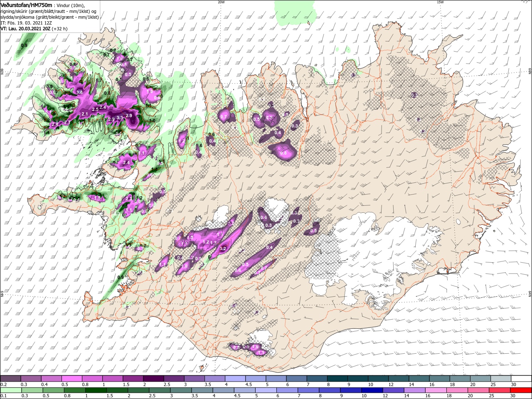This screenshot has height=399, width=532.
Task: Click the "3.3" snowfall value label
Action: pyautogui.click(x=120, y=118)
